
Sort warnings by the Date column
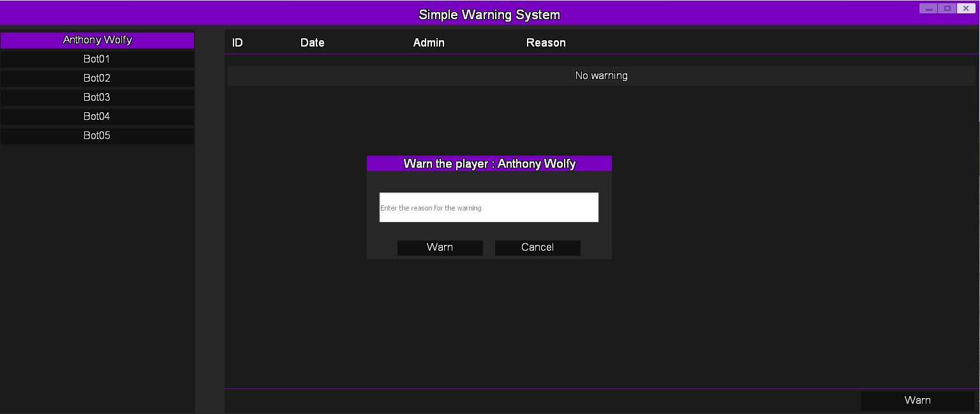pyautogui.click(x=312, y=42)
